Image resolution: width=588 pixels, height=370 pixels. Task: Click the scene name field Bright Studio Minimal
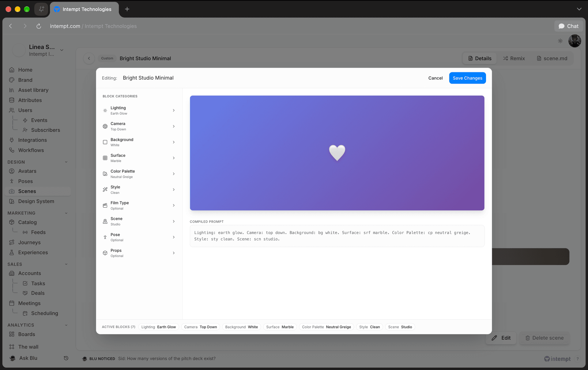coord(148,78)
